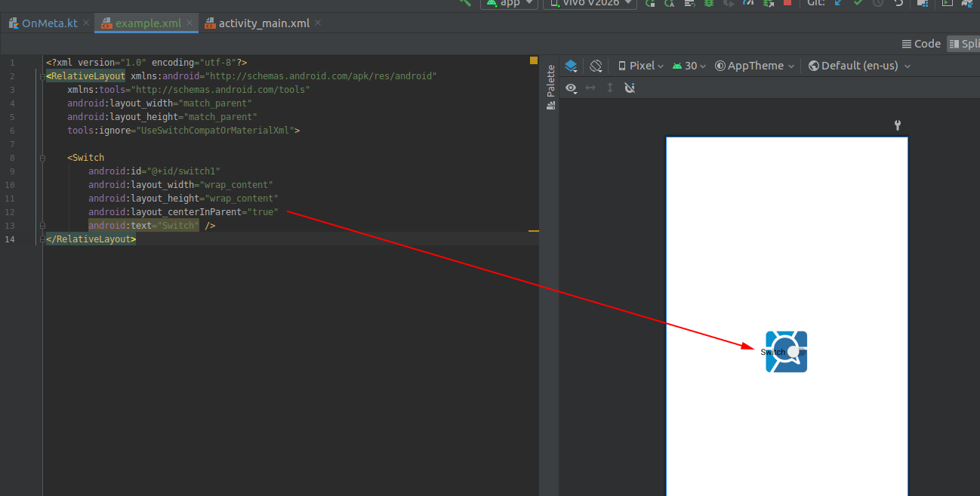Open the API 30 version dropdown
Viewport: 980px width, 496px height.
689,66
